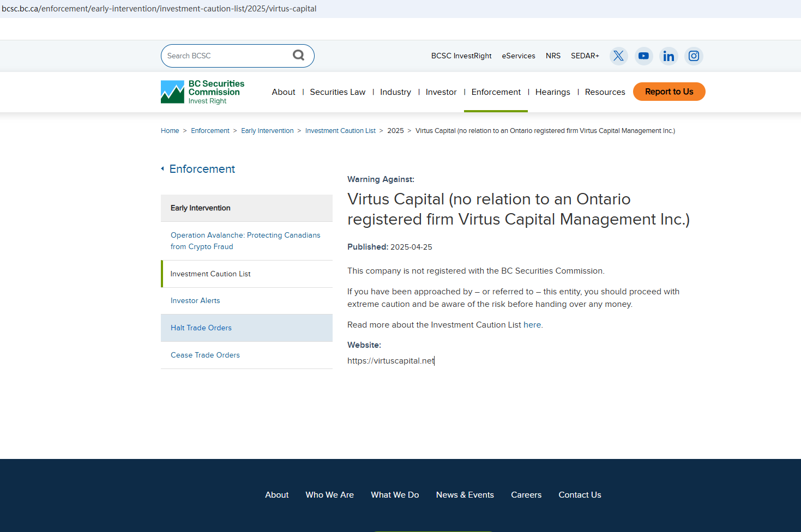801x532 pixels.
Task: Open the Securities Law menu
Action: click(338, 92)
